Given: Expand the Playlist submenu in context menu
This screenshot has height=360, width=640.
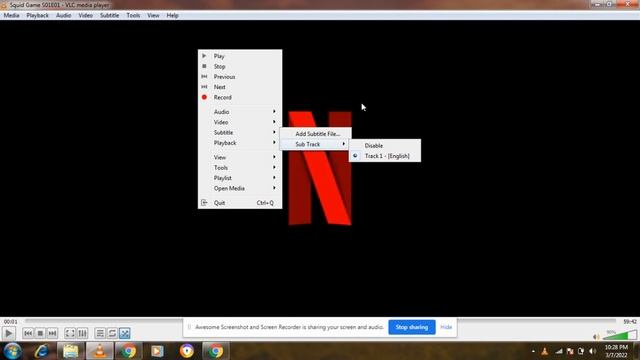Looking at the screenshot, I should coord(240,178).
